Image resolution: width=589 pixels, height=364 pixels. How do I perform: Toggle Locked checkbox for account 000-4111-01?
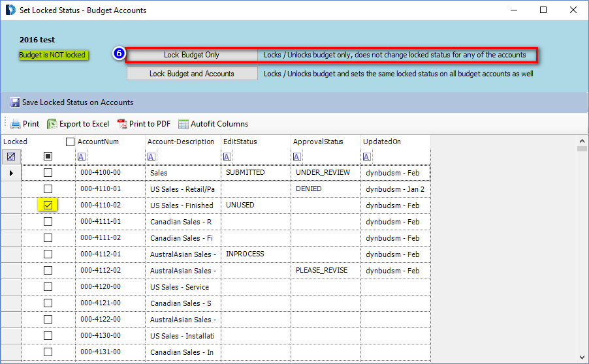(x=48, y=221)
